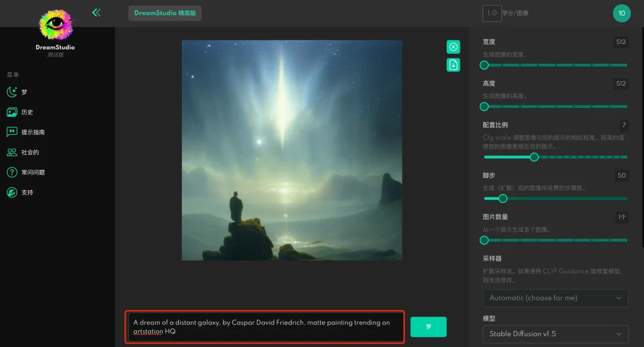This screenshot has width=644, height=347.
Task: Click the prompt text input field
Action: (x=265, y=327)
